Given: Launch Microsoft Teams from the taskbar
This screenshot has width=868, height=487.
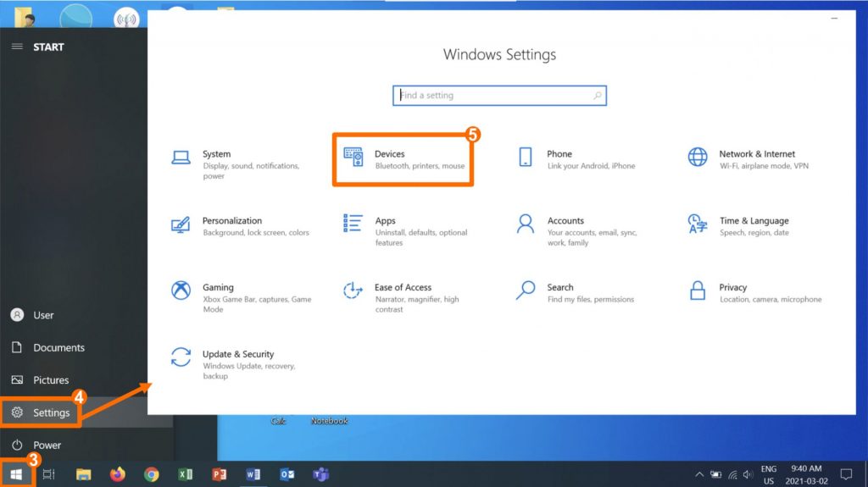Looking at the screenshot, I should pyautogui.click(x=320, y=474).
